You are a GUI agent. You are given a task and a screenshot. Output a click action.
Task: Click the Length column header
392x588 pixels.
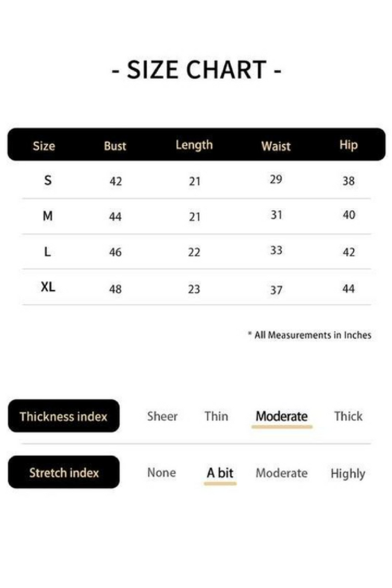coord(194,145)
